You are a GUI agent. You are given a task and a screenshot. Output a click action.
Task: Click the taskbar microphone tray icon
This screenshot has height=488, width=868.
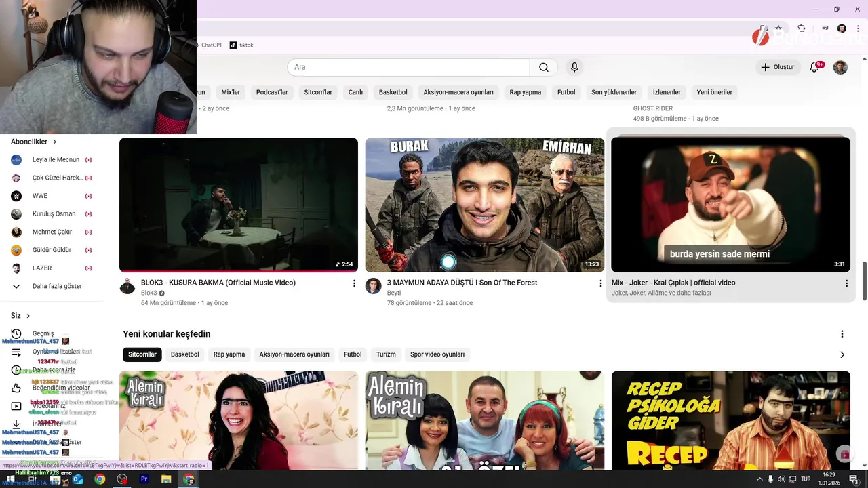tap(770, 479)
